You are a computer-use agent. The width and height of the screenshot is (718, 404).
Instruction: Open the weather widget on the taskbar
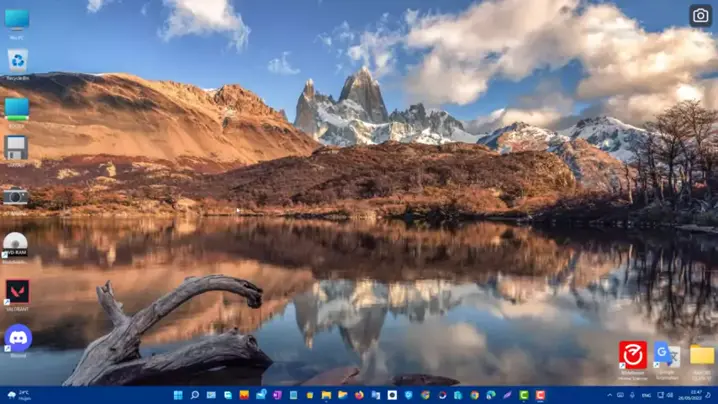click(18, 395)
